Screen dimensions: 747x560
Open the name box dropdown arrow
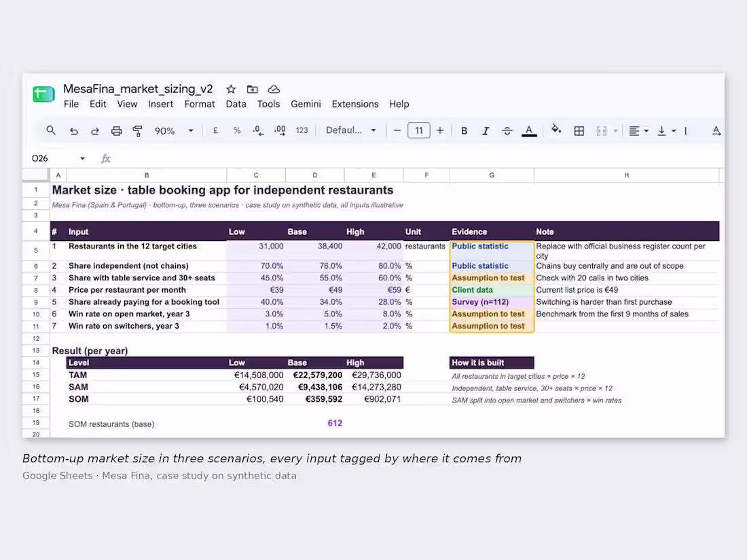[x=82, y=159]
